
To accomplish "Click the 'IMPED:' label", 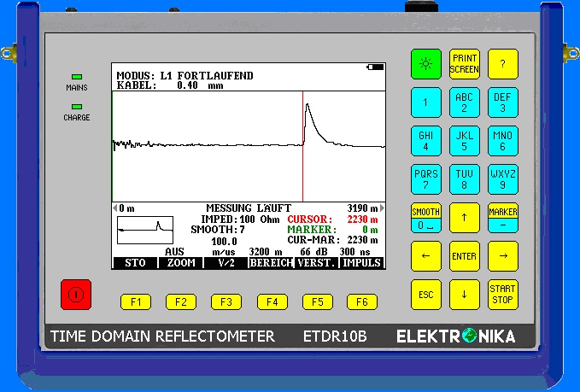I will click(219, 219).
